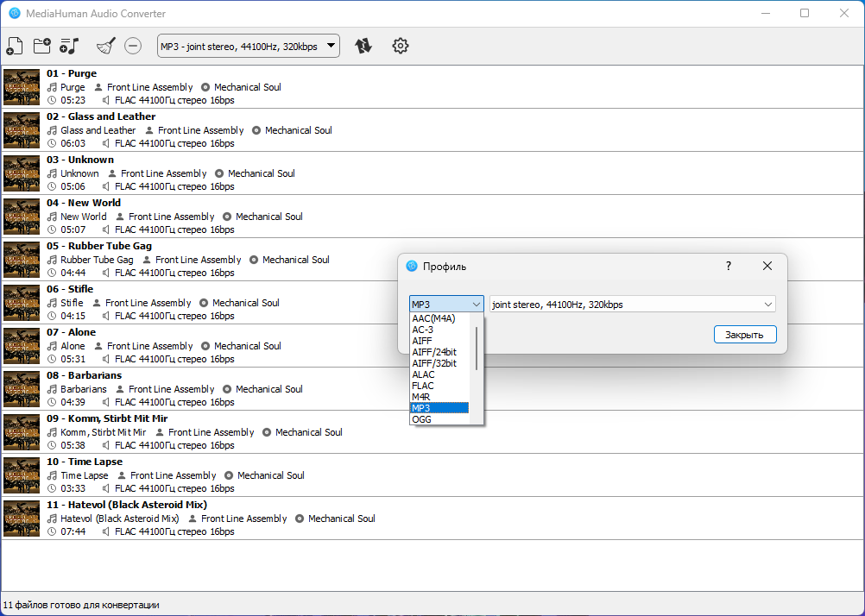
Task: Select track title 05 - Rubber Tube Gag
Action: pyautogui.click(x=99, y=246)
